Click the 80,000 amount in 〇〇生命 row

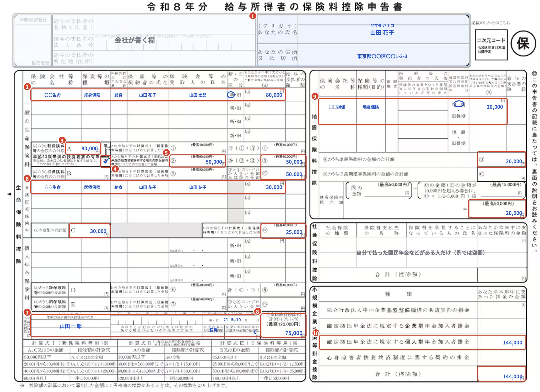click(x=274, y=95)
